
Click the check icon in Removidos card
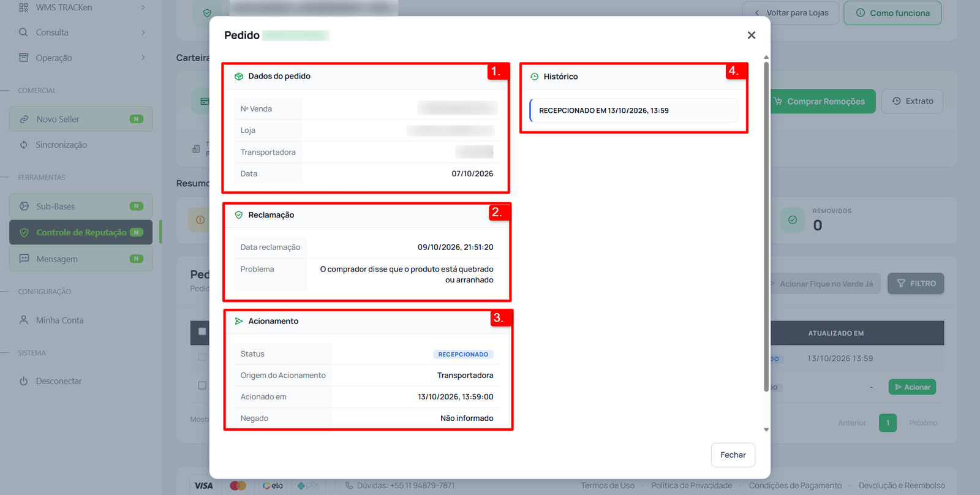pos(793,220)
